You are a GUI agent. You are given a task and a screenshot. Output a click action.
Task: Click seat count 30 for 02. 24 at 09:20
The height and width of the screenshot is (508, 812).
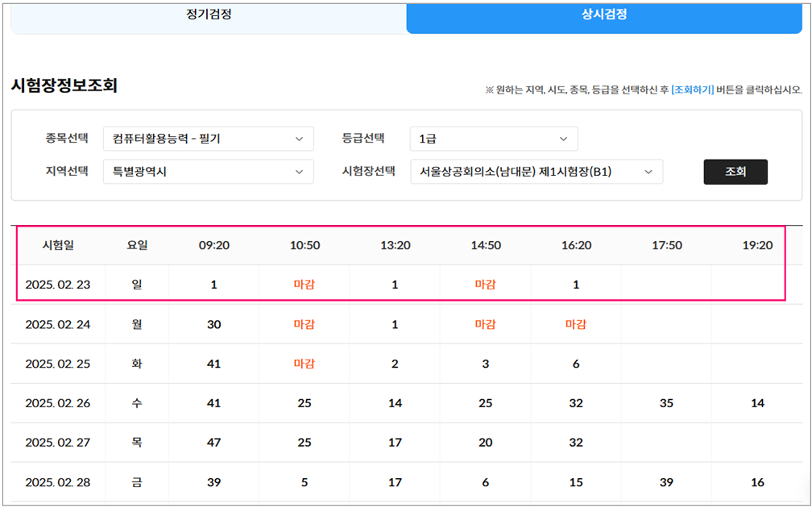tap(214, 324)
